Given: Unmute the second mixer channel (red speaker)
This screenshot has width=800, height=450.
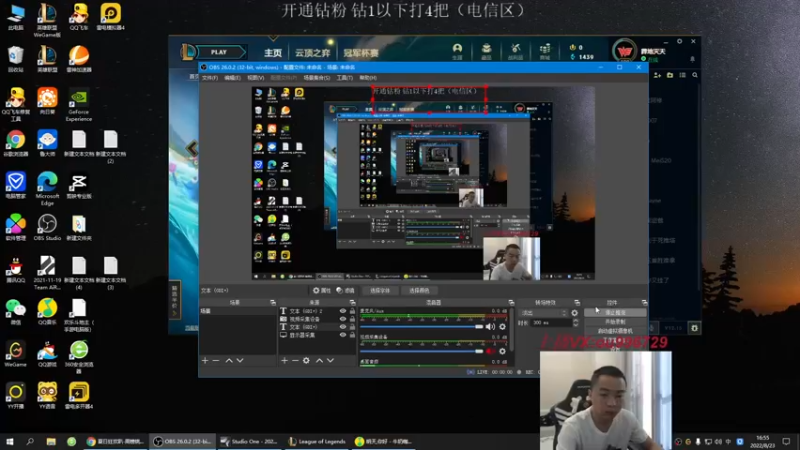Looking at the screenshot, I should (x=490, y=351).
